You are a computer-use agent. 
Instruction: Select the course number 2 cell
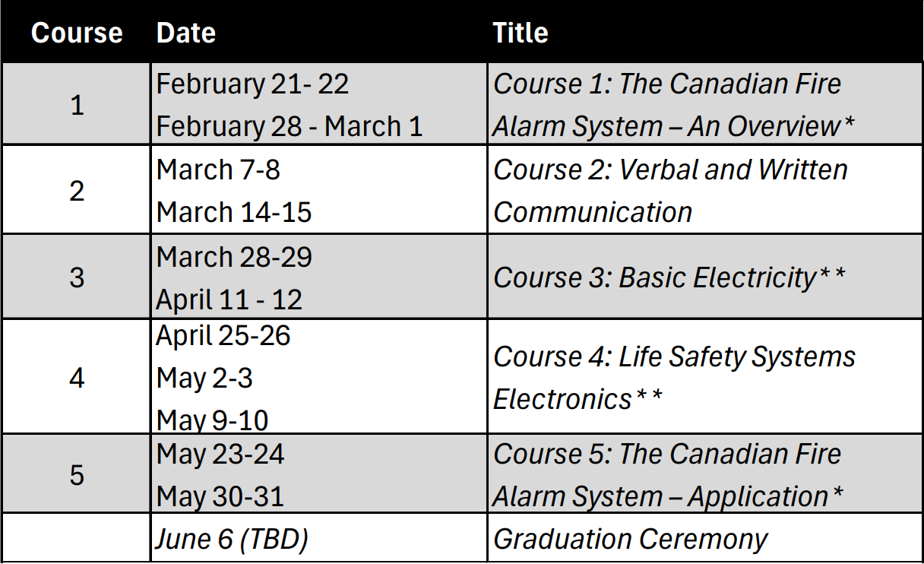(x=77, y=191)
